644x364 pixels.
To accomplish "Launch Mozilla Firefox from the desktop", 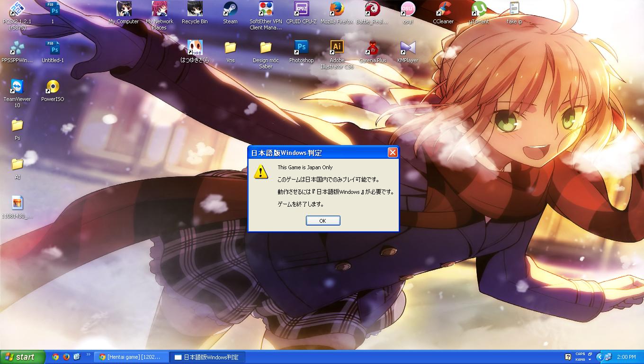I will pyautogui.click(x=337, y=9).
